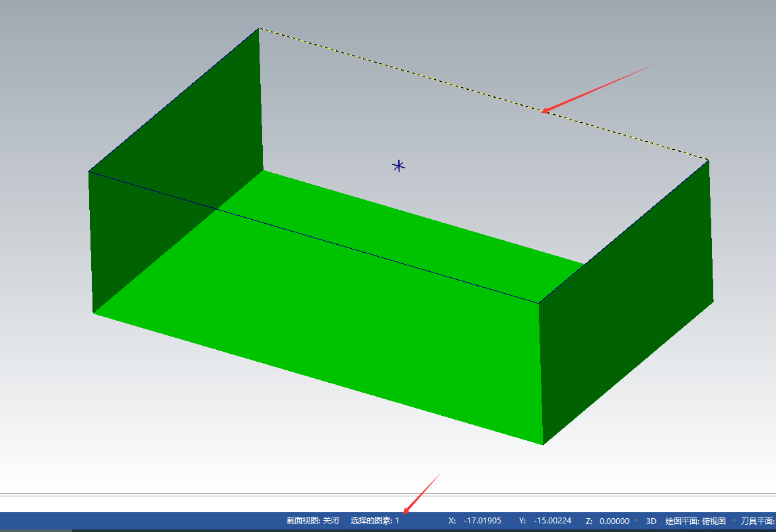Open the dropdown arrow next to Z value
Image resolution: width=776 pixels, height=532 pixels.
[636, 521]
